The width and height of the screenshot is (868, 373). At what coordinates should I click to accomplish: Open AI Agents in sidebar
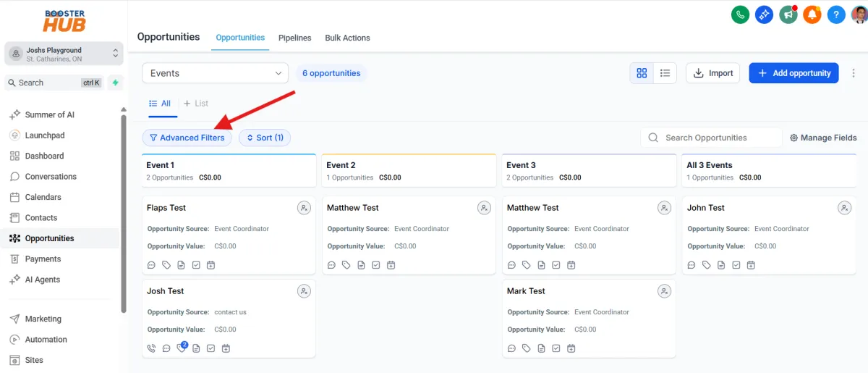43,280
